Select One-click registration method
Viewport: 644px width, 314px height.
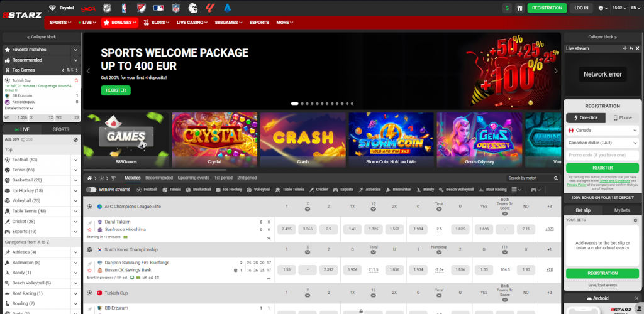586,117
